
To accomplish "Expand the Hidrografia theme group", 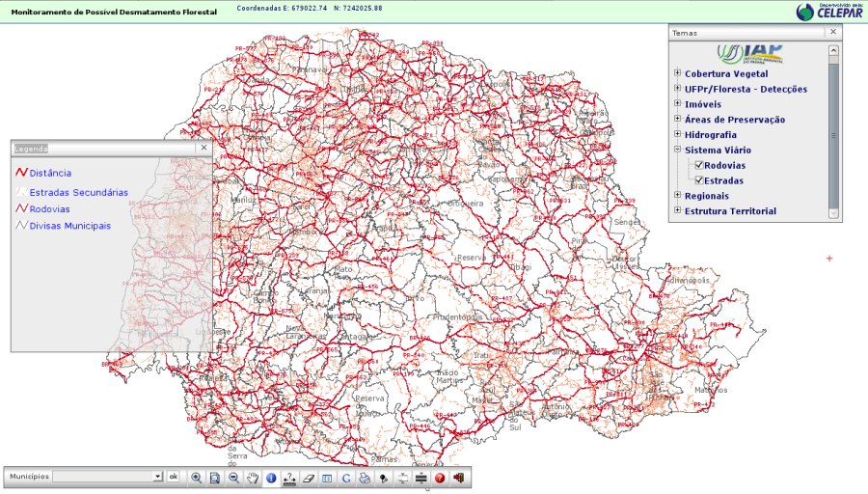I will (677, 135).
